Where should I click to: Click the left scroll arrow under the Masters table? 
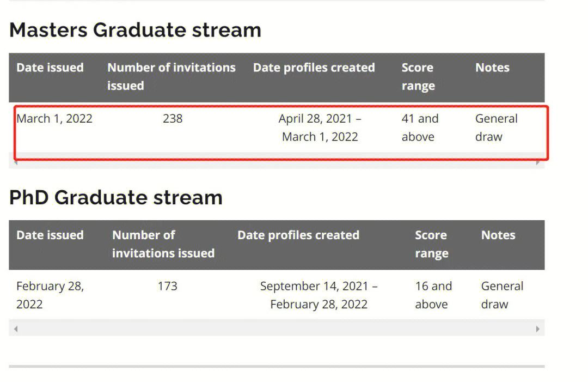(15, 162)
